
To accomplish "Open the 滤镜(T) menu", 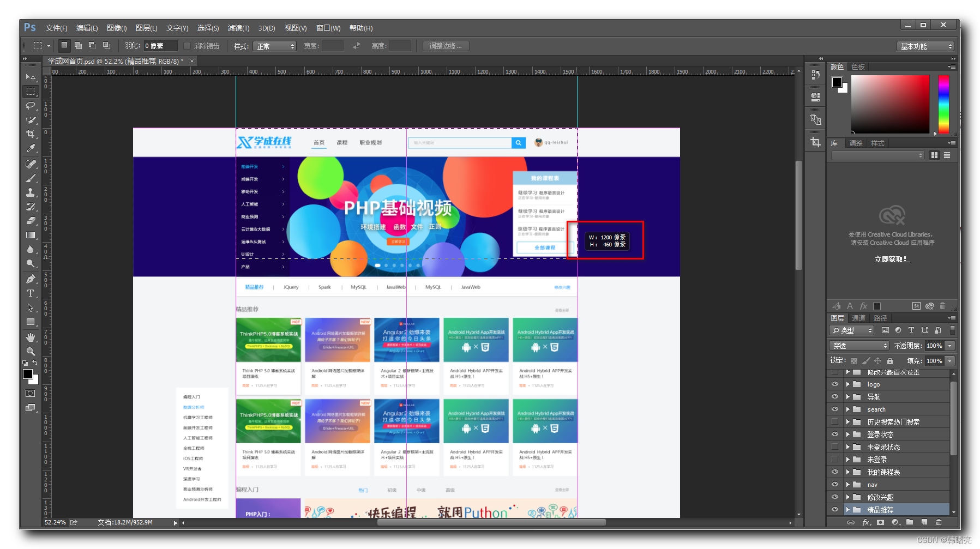I will click(x=238, y=28).
